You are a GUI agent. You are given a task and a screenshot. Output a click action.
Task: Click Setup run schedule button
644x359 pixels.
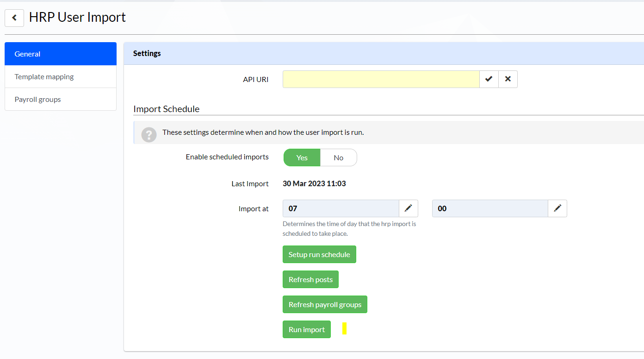(319, 254)
